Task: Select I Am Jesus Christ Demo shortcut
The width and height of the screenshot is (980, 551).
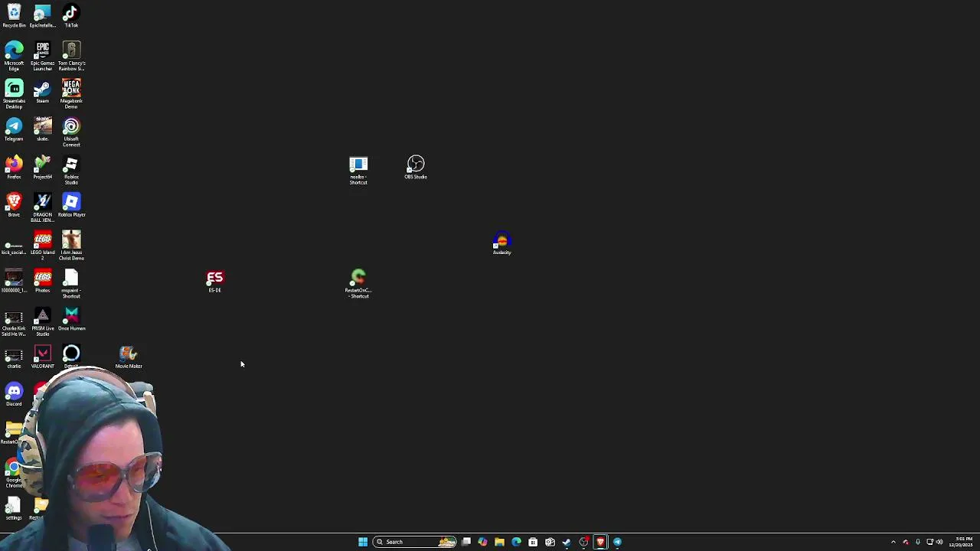Action: (x=71, y=246)
